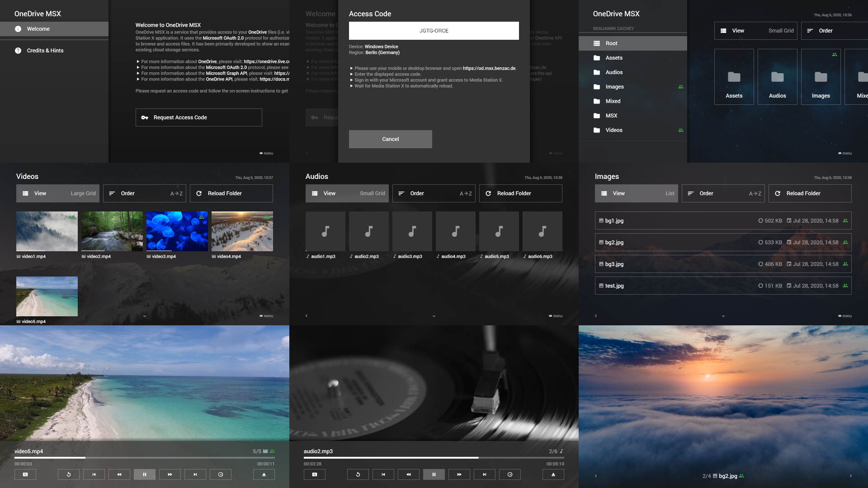Show next image after bg2.jpg
The width and height of the screenshot is (868, 488).
coord(850,476)
